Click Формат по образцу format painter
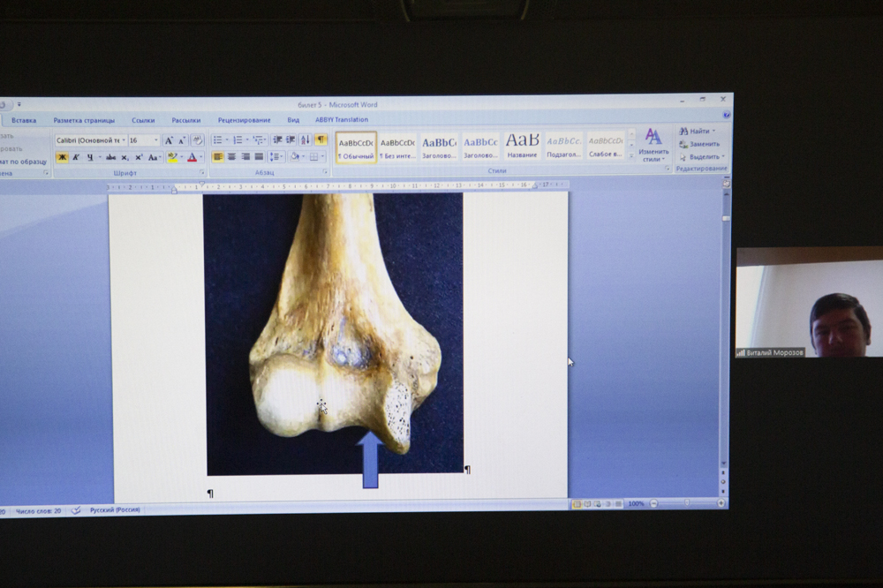This screenshot has width=883, height=588. tap(24, 162)
